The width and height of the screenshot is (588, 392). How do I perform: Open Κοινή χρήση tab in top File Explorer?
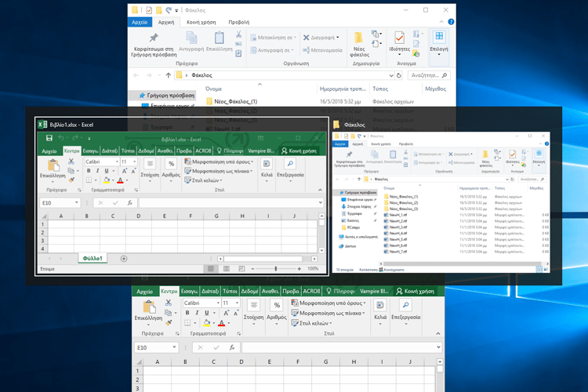(201, 23)
